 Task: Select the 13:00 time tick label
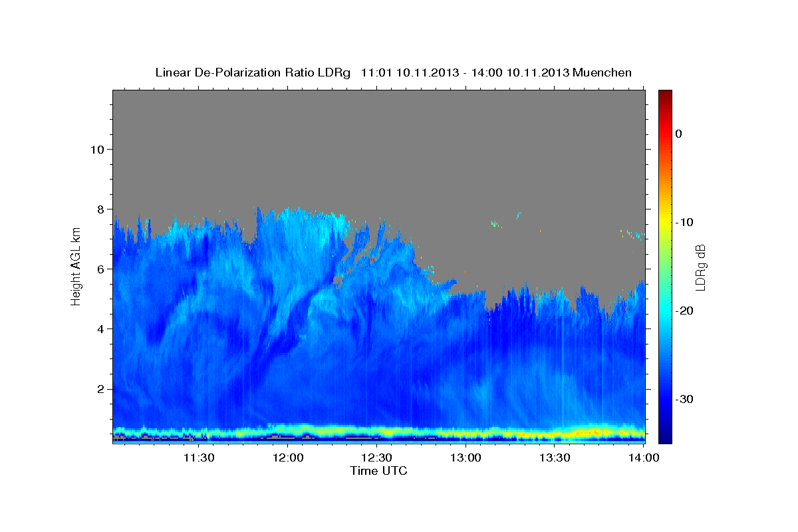click(465, 458)
